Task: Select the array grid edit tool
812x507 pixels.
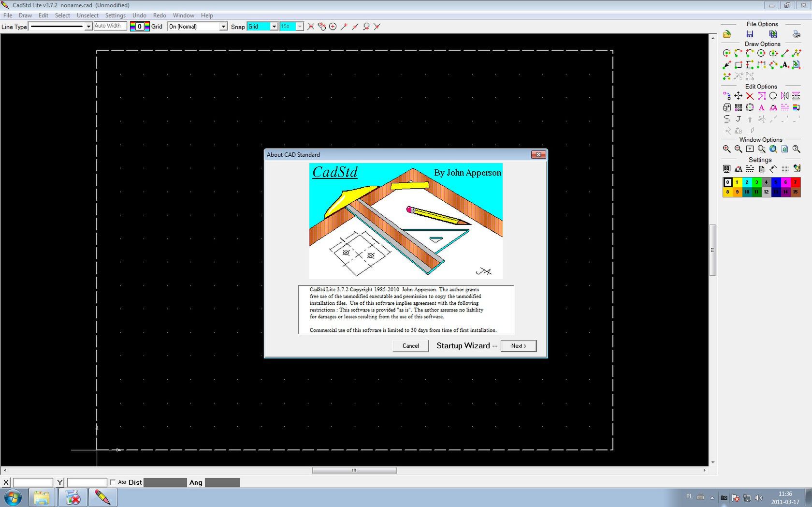Action: click(x=739, y=107)
